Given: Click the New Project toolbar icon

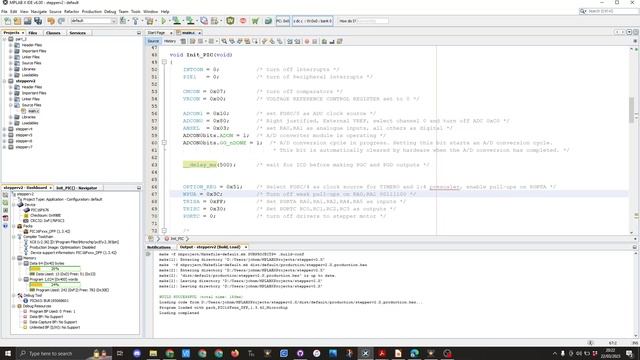Looking at the screenshot, I should pyautogui.click(x=17, y=21).
